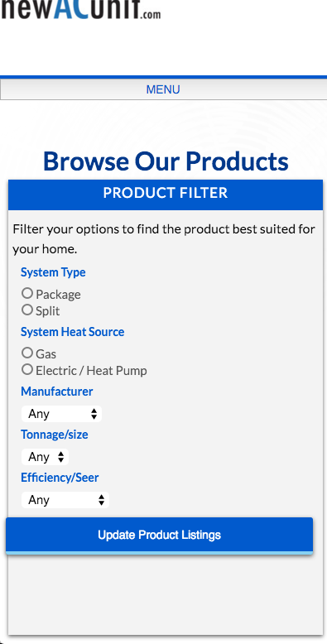Image resolution: width=327 pixels, height=644 pixels.
Task: Click the Efficiency/Seer label
Action: point(60,478)
